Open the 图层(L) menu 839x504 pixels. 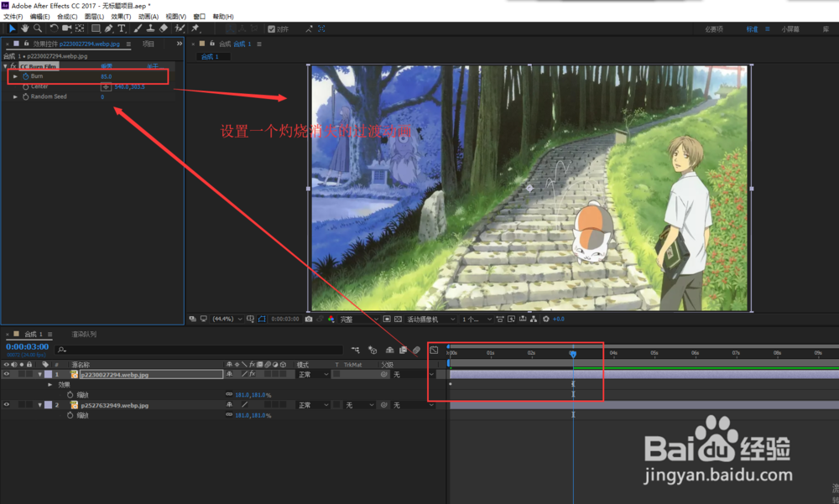pyautogui.click(x=94, y=17)
